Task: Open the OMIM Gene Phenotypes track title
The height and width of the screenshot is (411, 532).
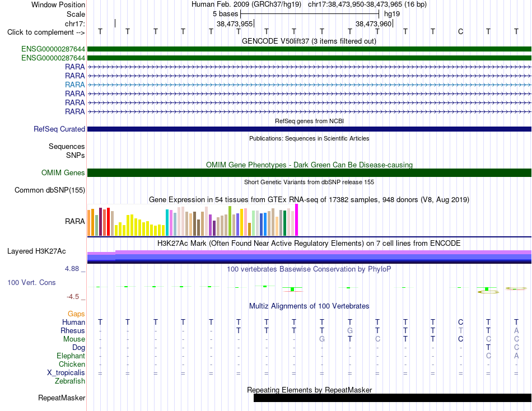Action: click(309, 165)
